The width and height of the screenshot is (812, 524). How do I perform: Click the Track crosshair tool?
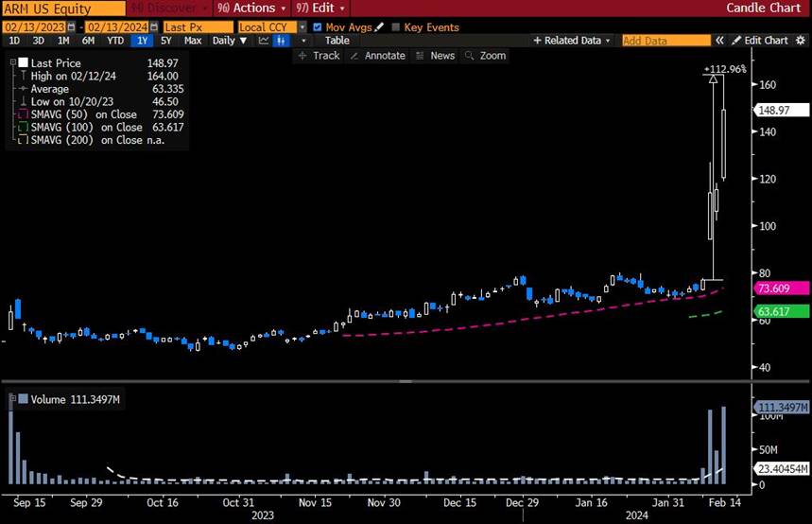tap(319, 56)
